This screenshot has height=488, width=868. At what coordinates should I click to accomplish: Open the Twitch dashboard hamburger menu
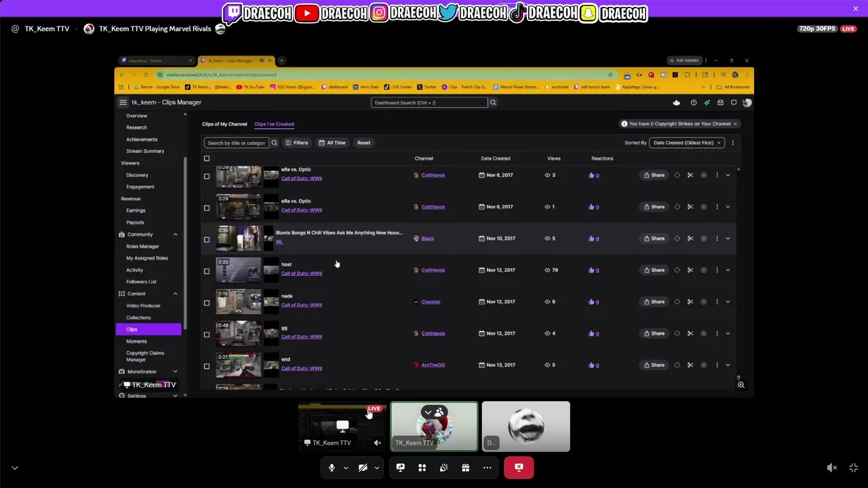(x=123, y=102)
